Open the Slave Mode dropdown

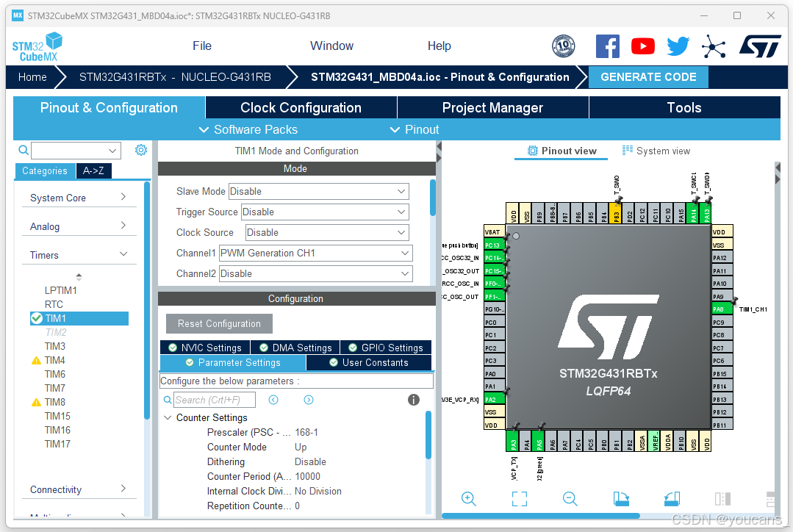click(x=318, y=192)
